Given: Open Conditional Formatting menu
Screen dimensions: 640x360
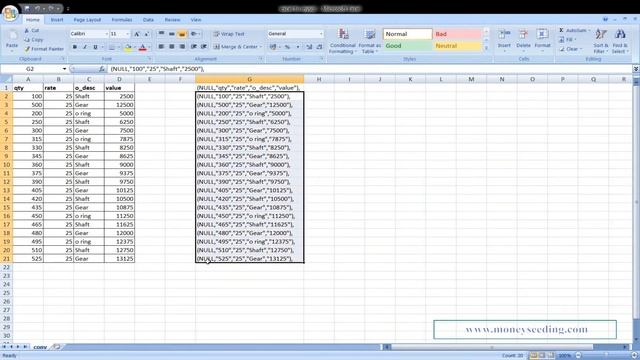Looking at the screenshot, I should pos(343,41).
